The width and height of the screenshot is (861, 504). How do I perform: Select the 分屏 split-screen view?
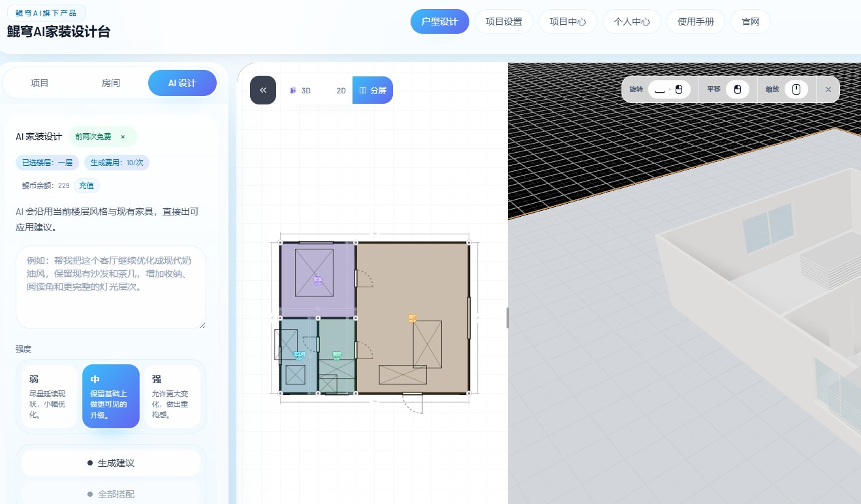[x=373, y=90]
